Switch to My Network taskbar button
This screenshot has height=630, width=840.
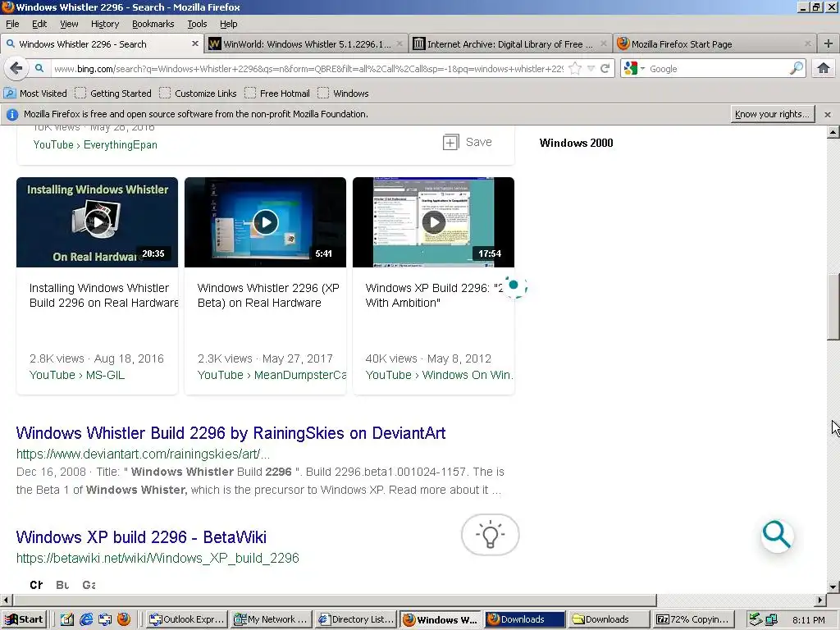[271, 619]
